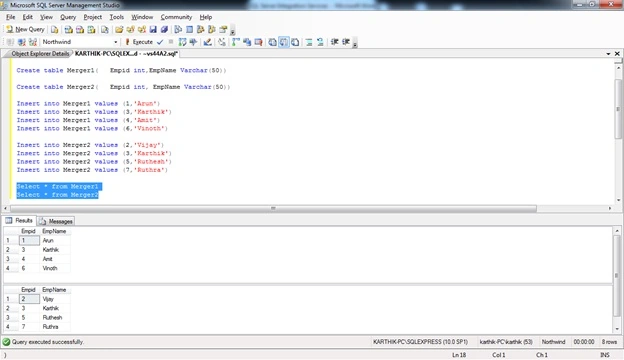The width and height of the screenshot is (624, 360).
Task: Toggle Include Client Statistics
Action: pyautogui.click(x=247, y=42)
